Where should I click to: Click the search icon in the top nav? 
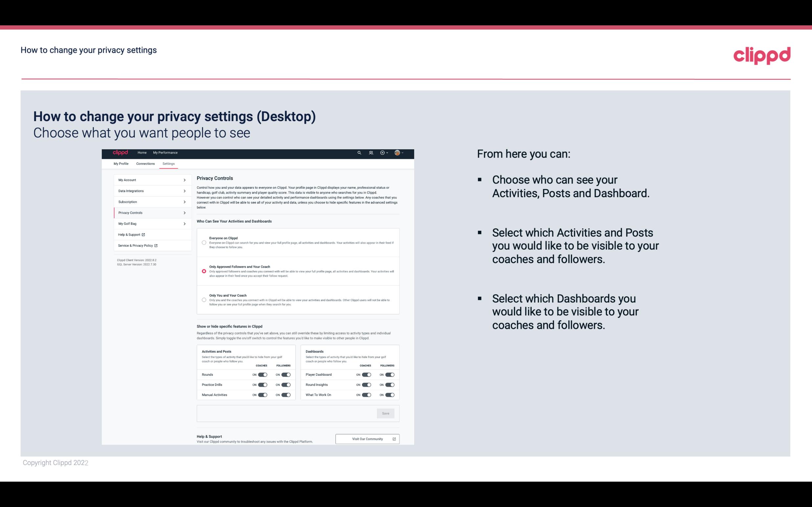pos(358,153)
